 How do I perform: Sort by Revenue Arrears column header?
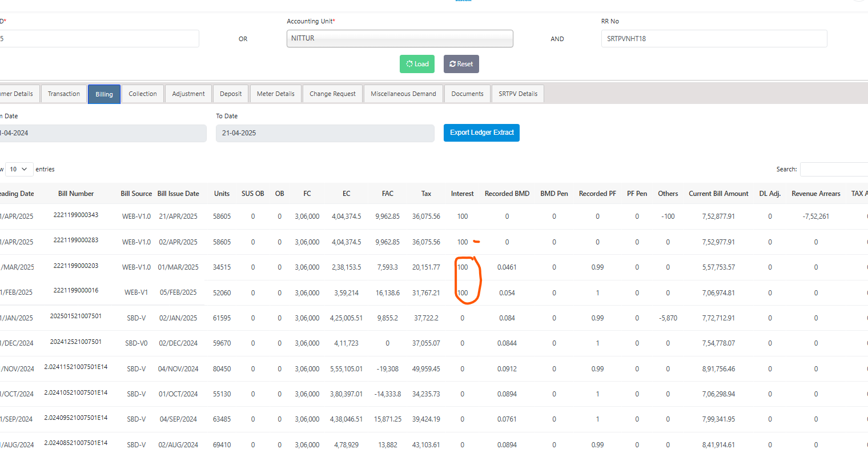[816, 194]
